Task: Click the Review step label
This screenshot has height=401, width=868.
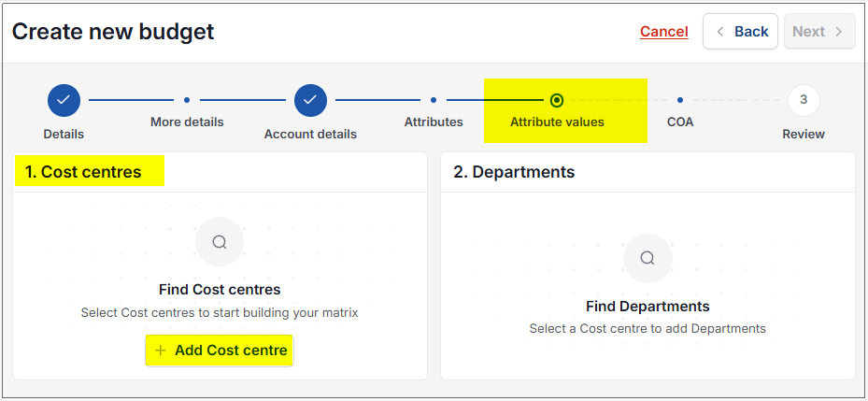Action: [x=804, y=134]
